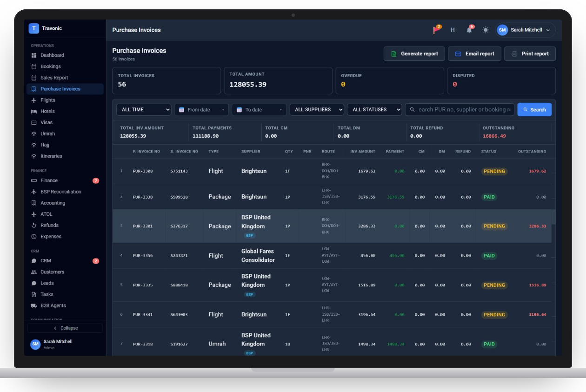Click the Customers people icon

(x=34, y=272)
